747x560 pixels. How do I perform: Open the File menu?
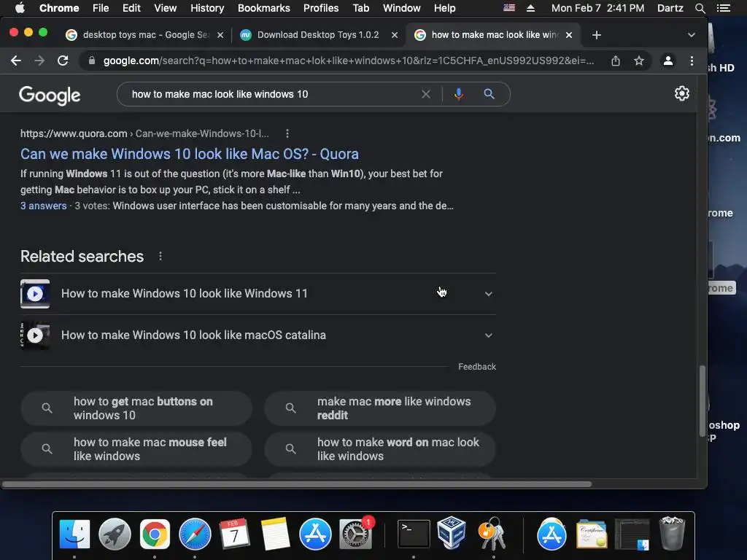pyautogui.click(x=101, y=8)
